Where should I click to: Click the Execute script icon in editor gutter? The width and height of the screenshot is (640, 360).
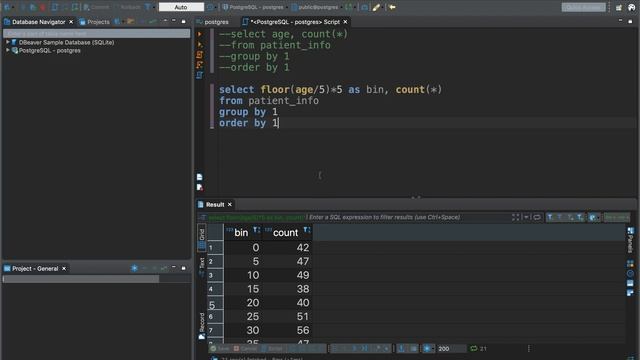click(x=200, y=55)
